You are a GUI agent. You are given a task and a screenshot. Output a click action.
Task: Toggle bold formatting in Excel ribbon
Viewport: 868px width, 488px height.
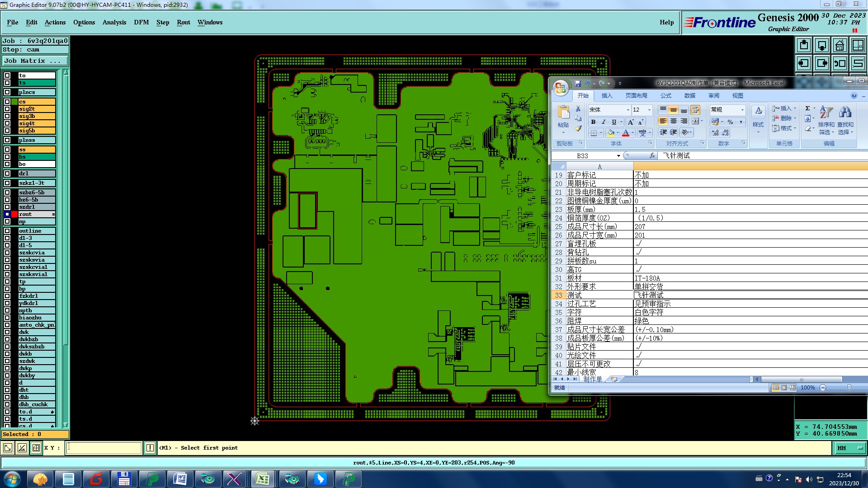pos(593,122)
